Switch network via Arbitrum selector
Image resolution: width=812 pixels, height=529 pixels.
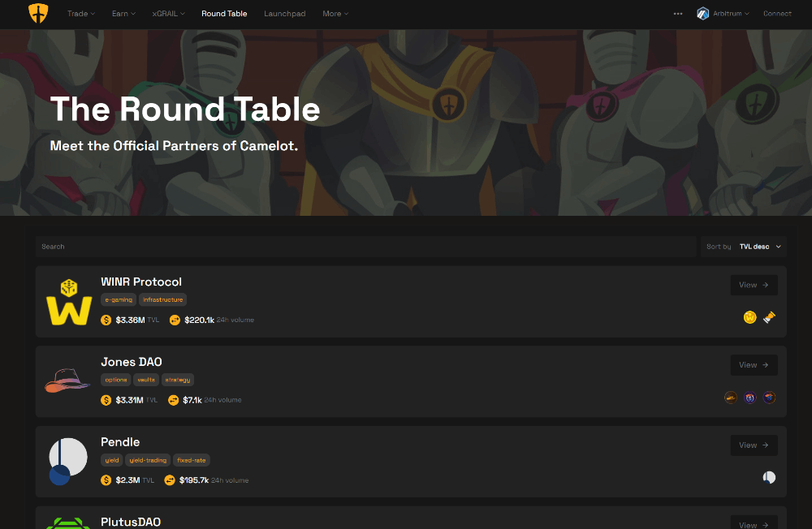(x=723, y=14)
